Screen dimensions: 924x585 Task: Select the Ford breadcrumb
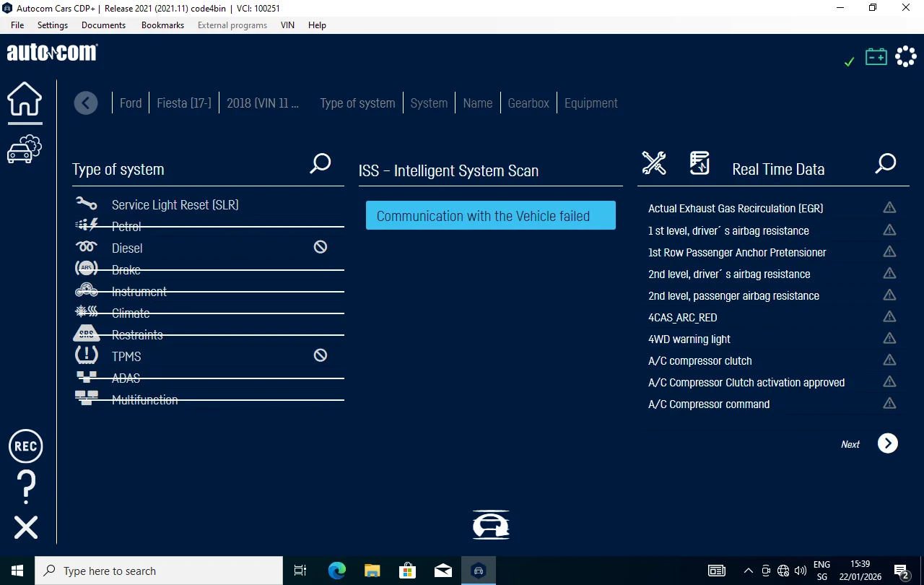(131, 103)
